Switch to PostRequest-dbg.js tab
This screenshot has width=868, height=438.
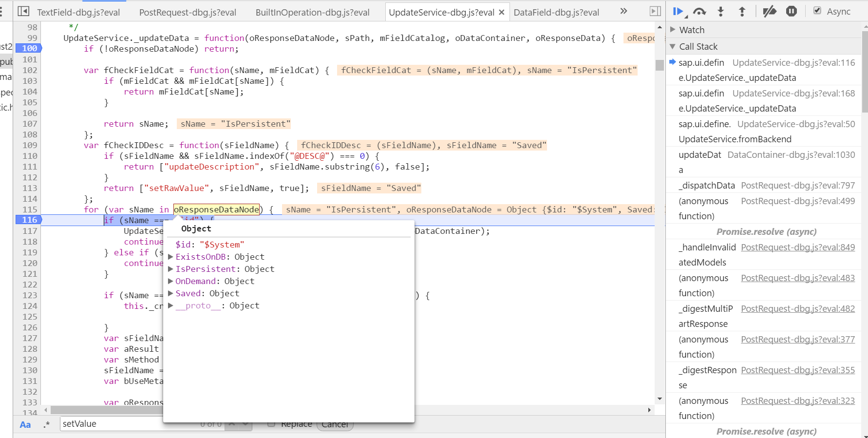click(188, 12)
